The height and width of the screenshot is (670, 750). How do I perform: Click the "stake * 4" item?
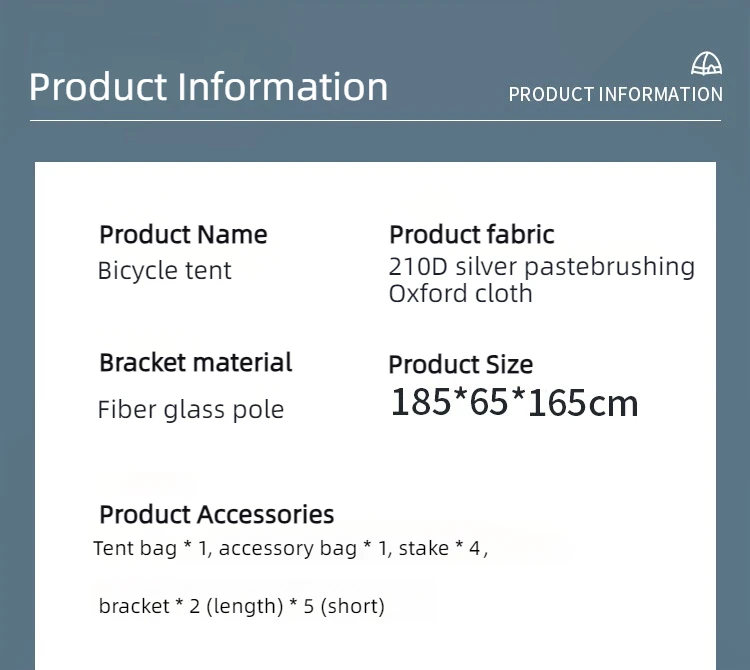[440, 548]
